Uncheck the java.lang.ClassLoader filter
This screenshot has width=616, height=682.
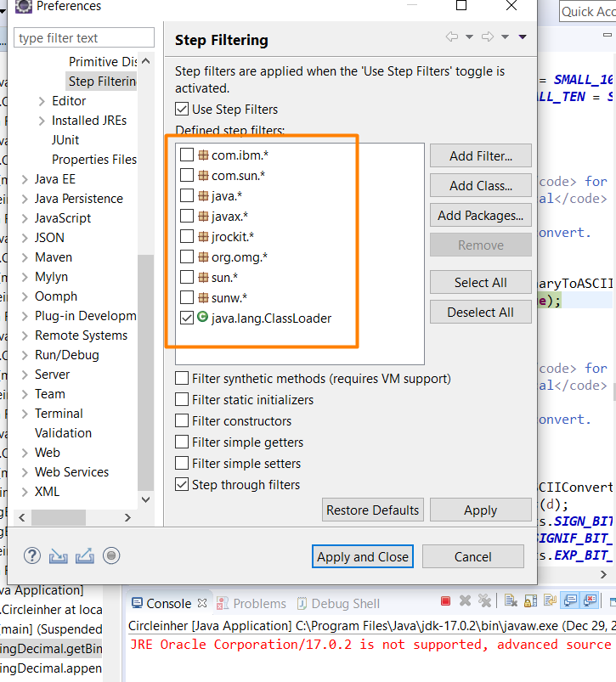(187, 318)
